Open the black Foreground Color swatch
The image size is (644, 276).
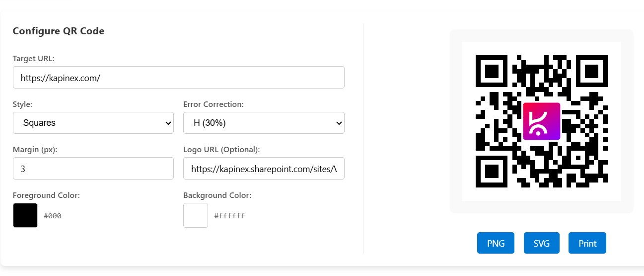[x=25, y=215]
